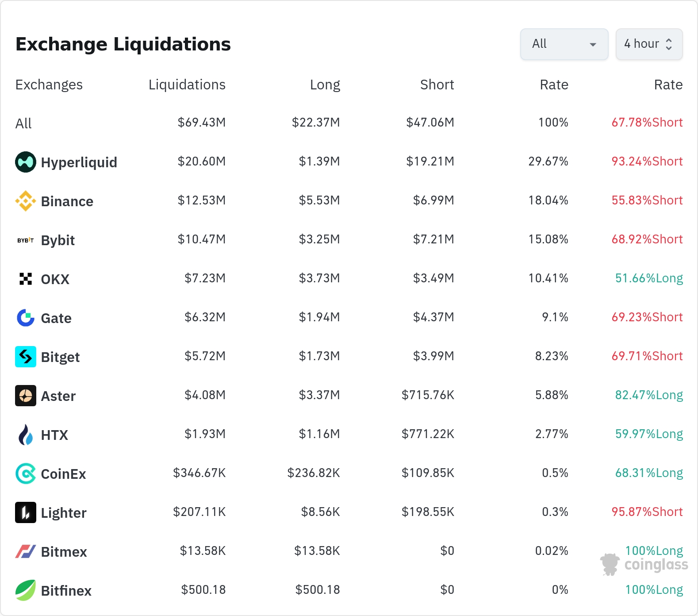The height and width of the screenshot is (616, 698).
Task: Expand the 4 hour timeframe selector
Action: click(x=649, y=44)
